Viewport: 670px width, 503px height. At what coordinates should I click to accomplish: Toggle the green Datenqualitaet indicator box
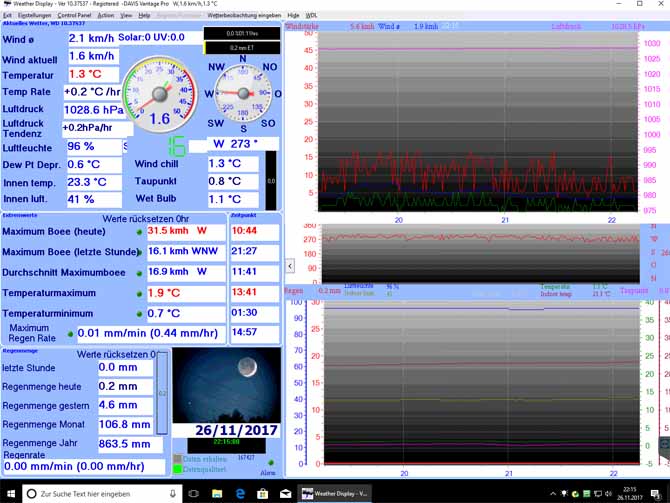[x=178, y=469]
